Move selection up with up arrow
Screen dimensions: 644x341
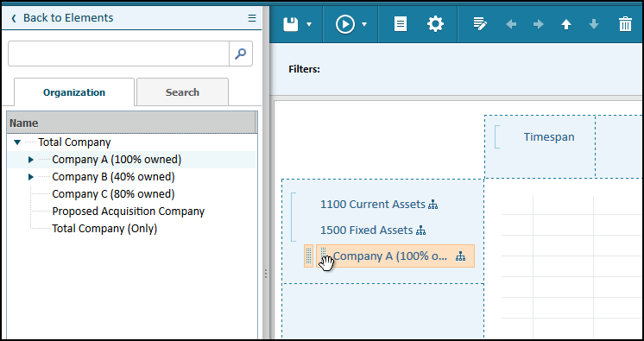pos(566,25)
